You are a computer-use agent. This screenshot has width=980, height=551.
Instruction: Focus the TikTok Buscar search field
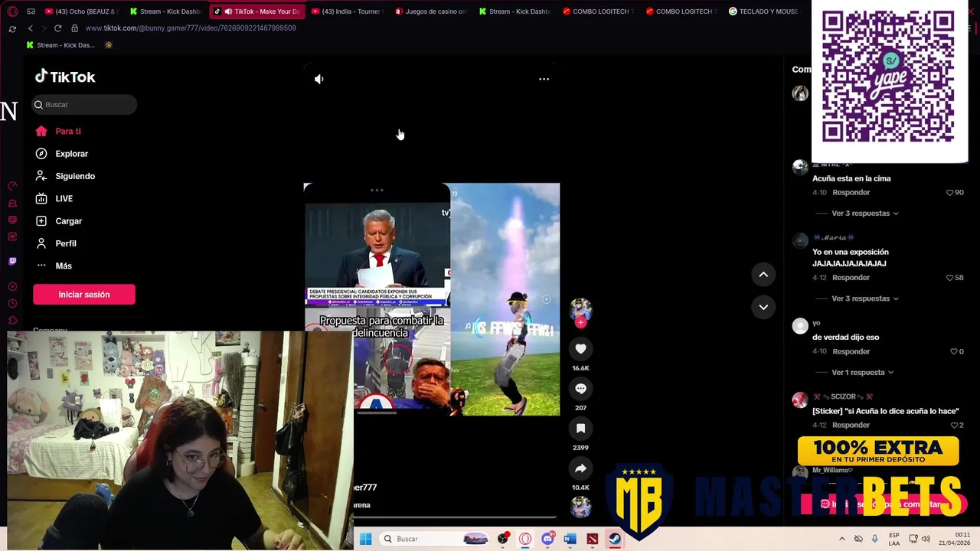[84, 105]
